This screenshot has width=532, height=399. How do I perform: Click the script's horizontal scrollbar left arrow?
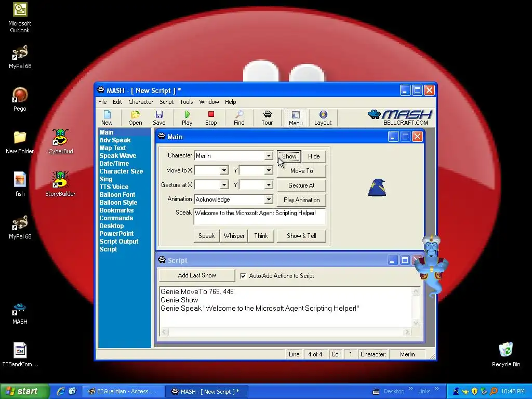coord(164,332)
